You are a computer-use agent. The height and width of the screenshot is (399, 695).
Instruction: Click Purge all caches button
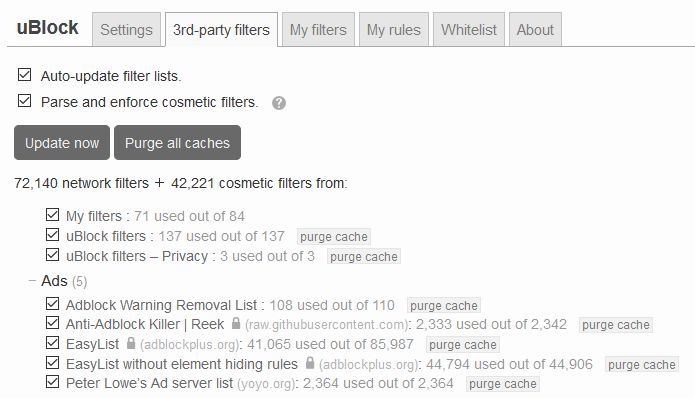(177, 143)
